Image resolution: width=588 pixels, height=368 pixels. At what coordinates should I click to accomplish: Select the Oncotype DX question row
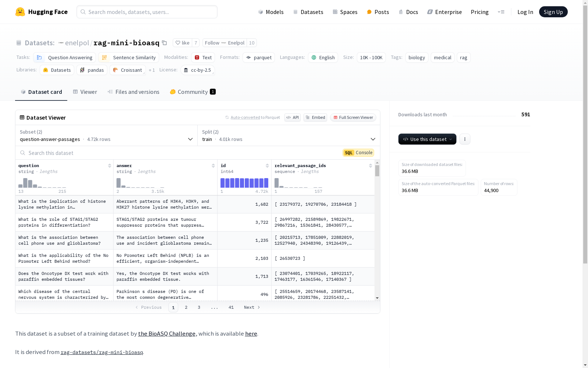[195, 276]
